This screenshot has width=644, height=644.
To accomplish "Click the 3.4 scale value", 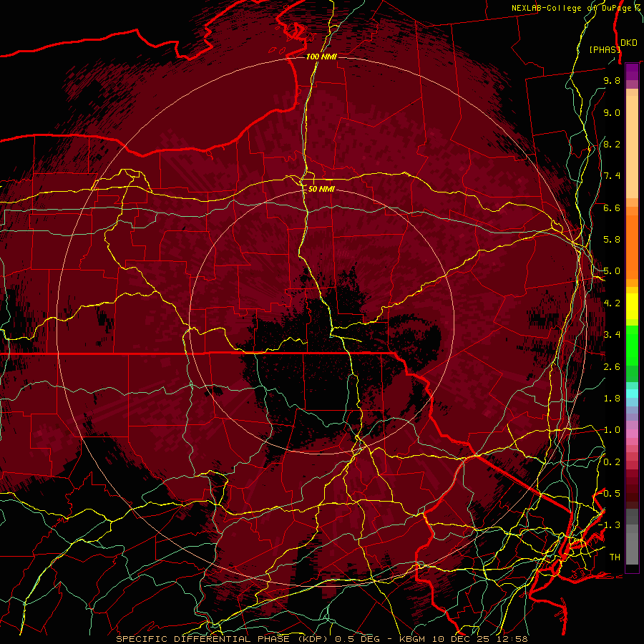I will (x=612, y=335).
